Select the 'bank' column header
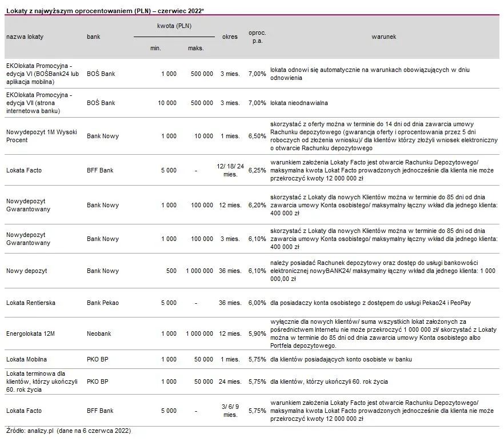504x442 pixels. 94,37
